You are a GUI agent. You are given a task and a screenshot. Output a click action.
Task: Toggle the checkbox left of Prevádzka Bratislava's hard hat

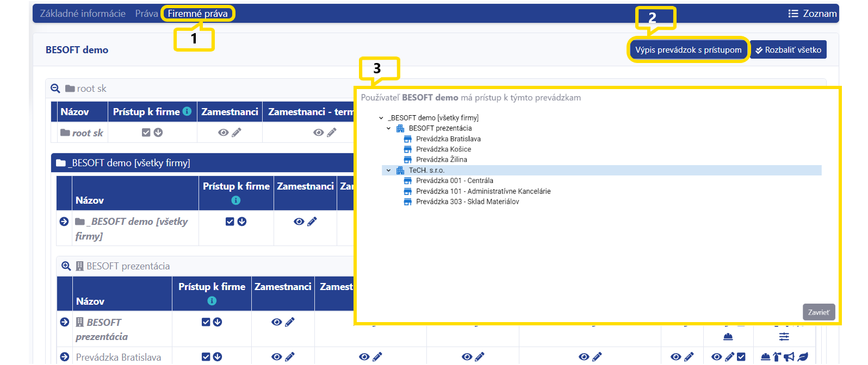741,356
